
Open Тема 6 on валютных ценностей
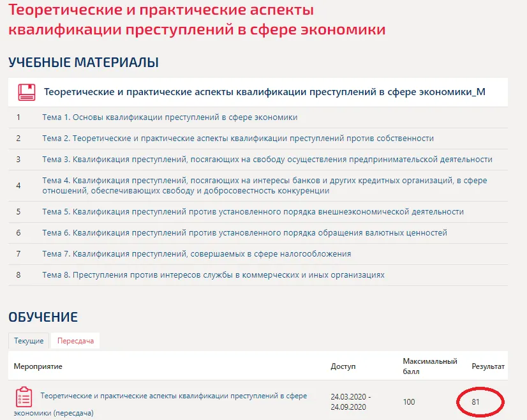click(x=245, y=233)
